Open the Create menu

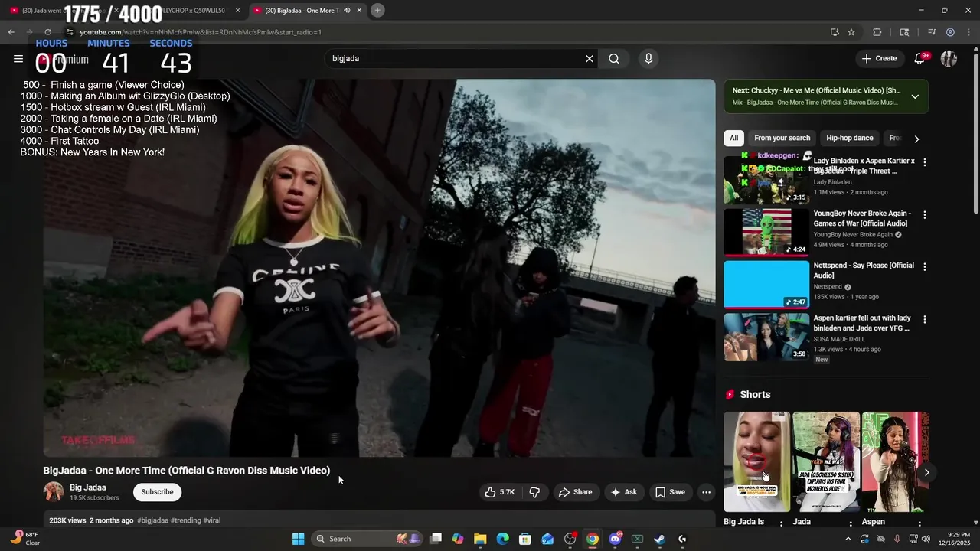tap(879, 59)
